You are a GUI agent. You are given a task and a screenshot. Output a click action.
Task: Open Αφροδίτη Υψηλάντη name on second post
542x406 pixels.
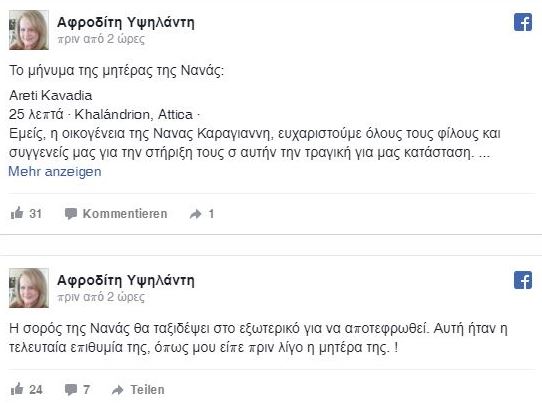point(126,280)
